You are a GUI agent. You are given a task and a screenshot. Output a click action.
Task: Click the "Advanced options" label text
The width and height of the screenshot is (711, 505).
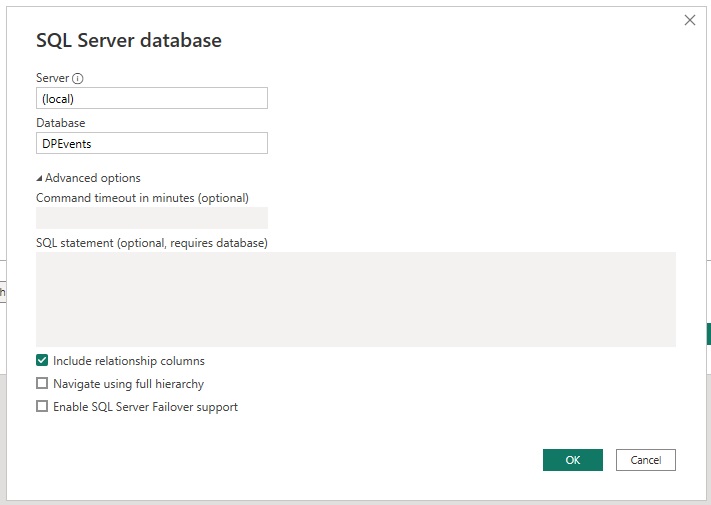[93, 178]
